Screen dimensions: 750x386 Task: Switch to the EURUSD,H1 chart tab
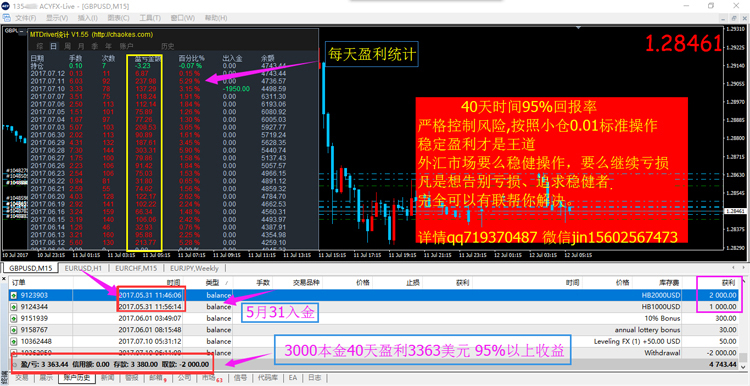pos(82,268)
